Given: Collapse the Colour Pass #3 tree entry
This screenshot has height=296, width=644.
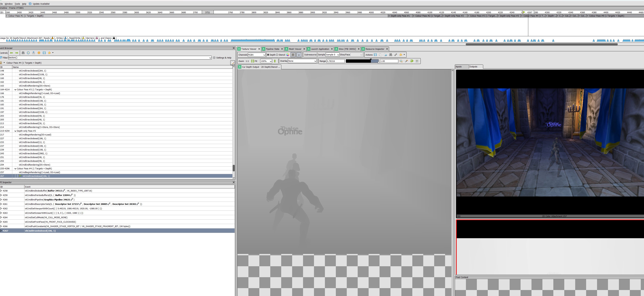Looking at the screenshot, I should click(x=15, y=89).
